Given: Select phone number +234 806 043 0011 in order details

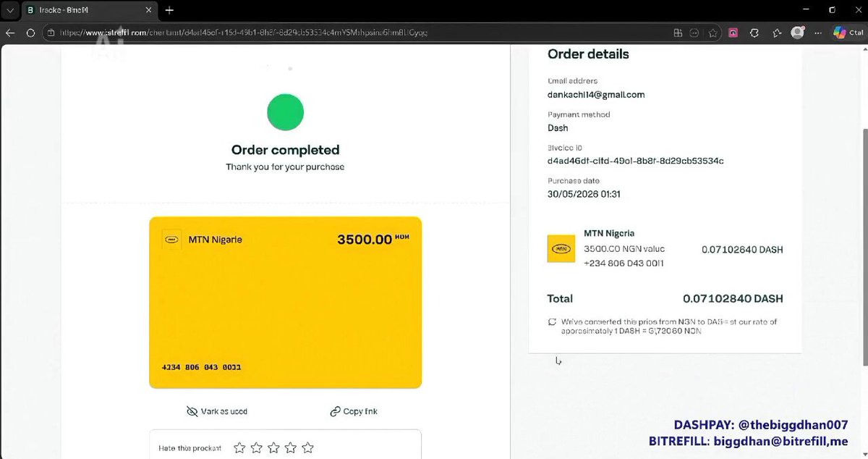Looking at the screenshot, I should click(x=624, y=264).
